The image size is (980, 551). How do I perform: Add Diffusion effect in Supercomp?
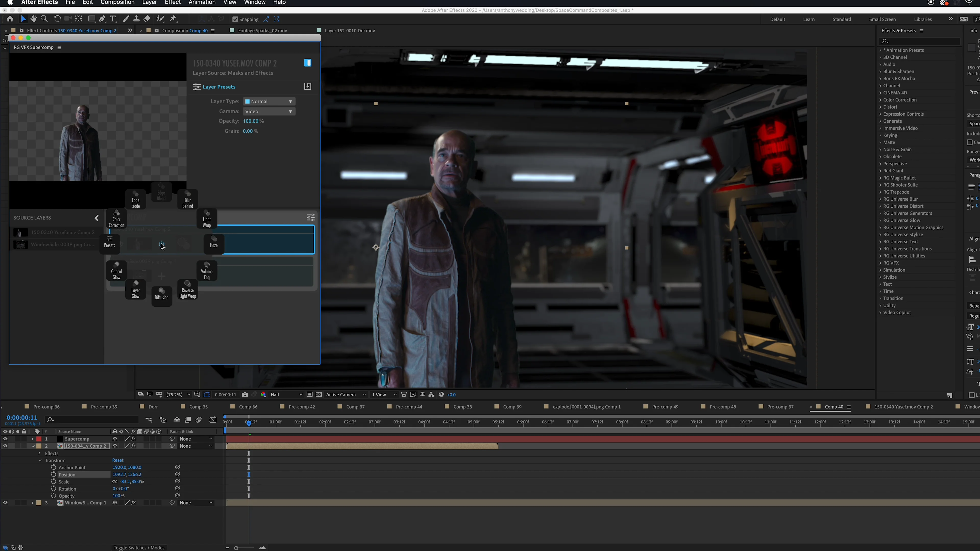(162, 296)
